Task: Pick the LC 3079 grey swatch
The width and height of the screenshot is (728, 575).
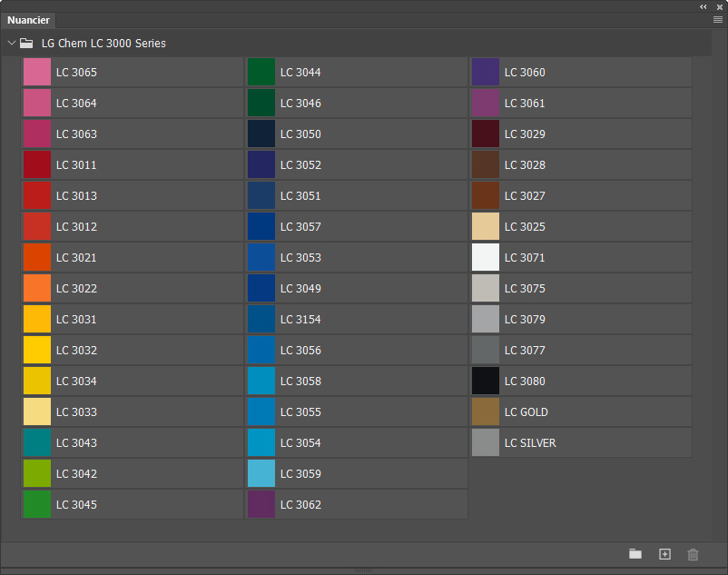Action: [x=486, y=319]
